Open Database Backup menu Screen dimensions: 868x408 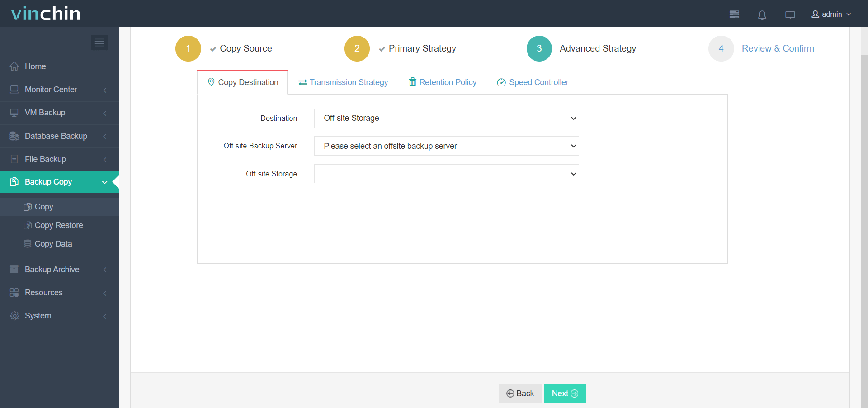coord(59,136)
